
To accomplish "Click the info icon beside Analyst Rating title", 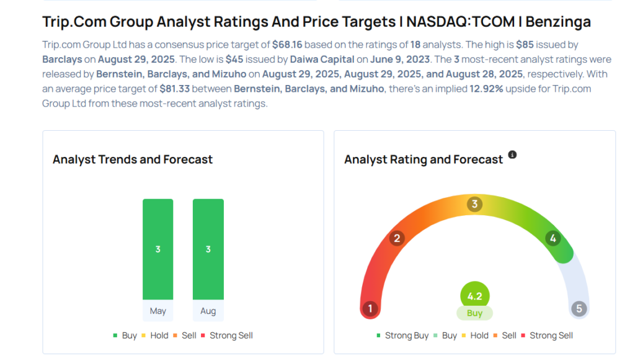I will (x=512, y=154).
